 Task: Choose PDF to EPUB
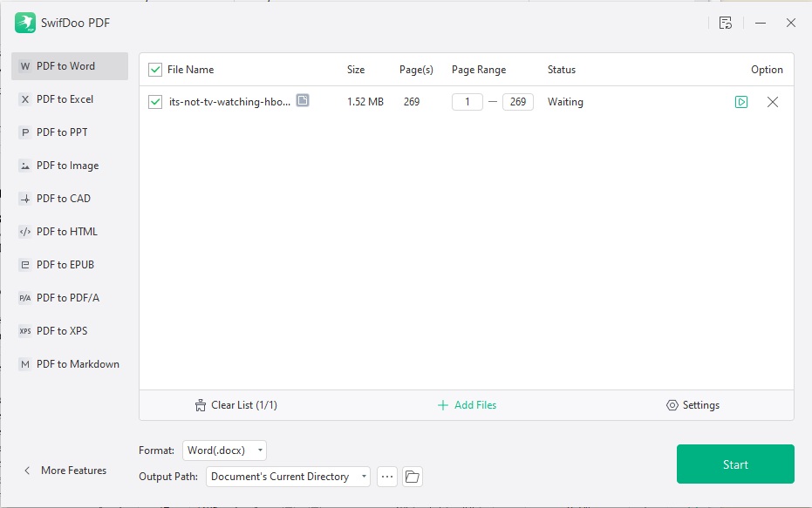pyautogui.click(x=70, y=265)
